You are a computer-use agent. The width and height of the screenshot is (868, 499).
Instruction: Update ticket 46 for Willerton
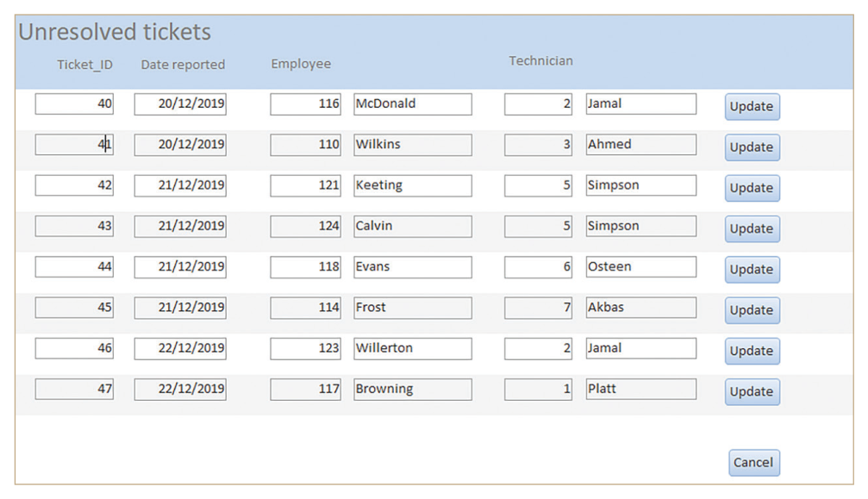coord(752,351)
